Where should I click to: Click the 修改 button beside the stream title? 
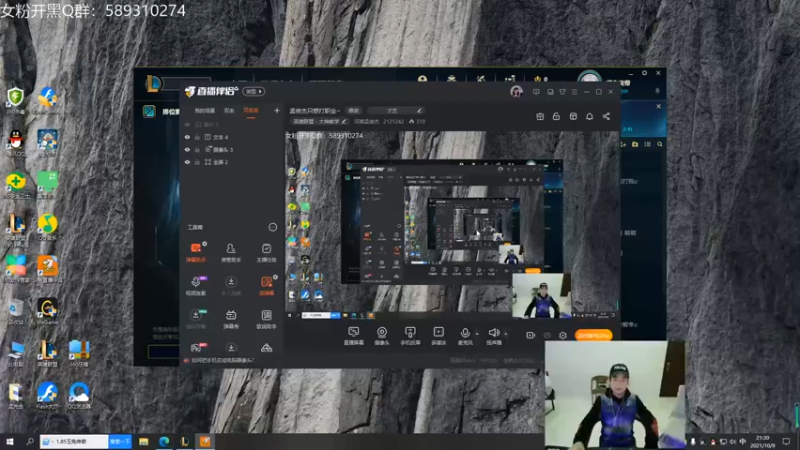(x=354, y=110)
